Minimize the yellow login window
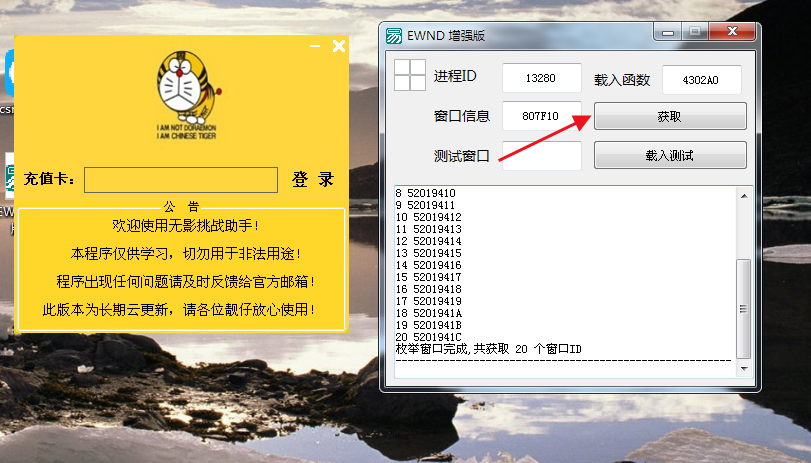Viewport: 811px width, 463px height. pyautogui.click(x=314, y=46)
